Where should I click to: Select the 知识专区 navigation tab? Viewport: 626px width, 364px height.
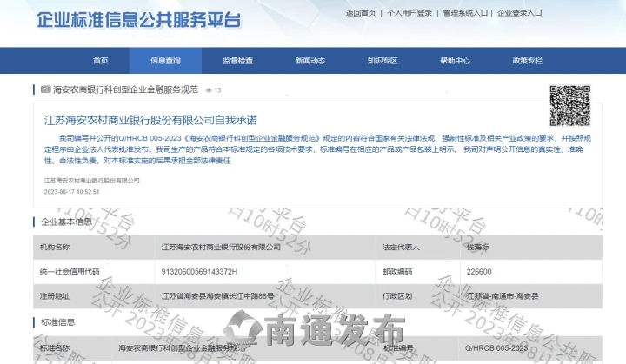point(382,61)
